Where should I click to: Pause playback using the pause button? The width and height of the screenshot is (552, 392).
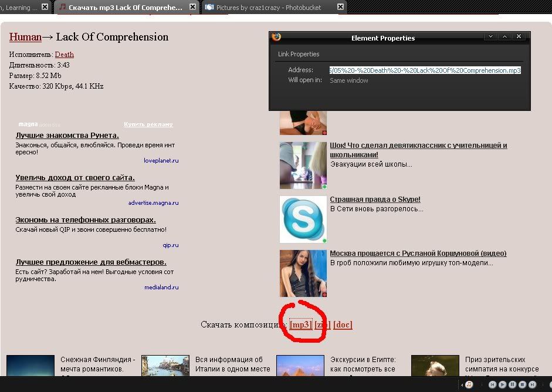tap(513, 384)
